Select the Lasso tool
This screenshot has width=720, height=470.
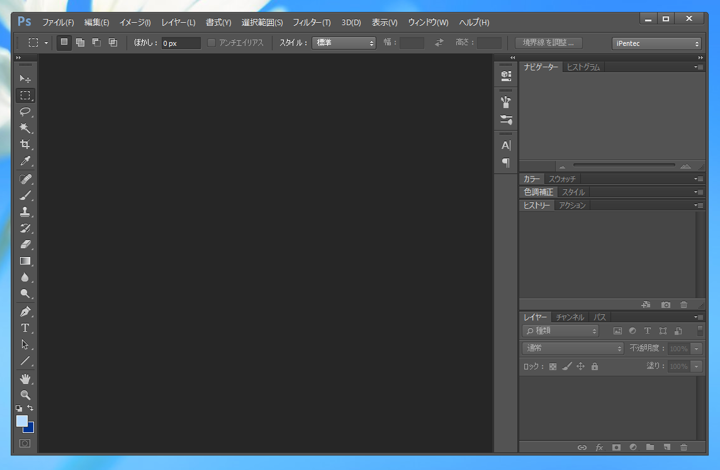tap(25, 112)
